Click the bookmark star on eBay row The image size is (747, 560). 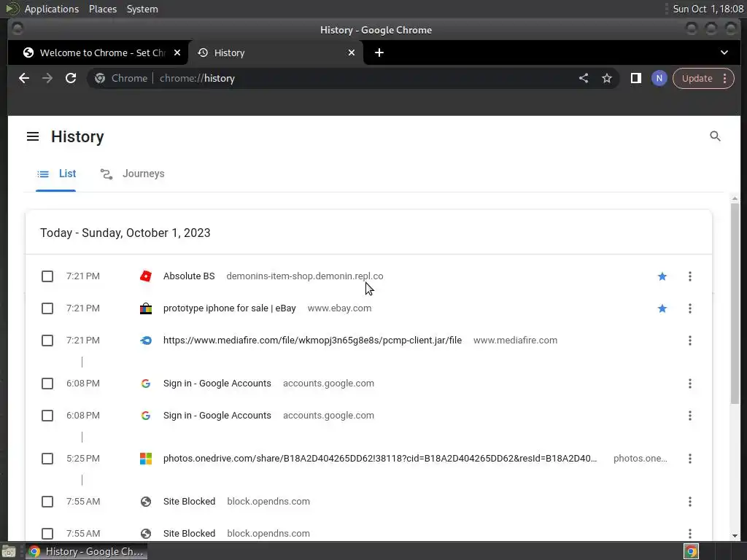click(x=662, y=308)
